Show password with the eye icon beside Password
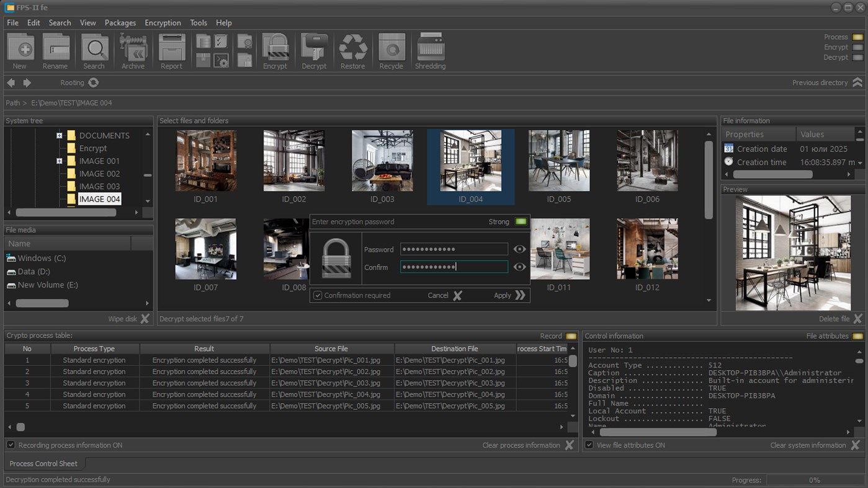Image resolution: width=868 pixels, height=488 pixels. (519, 249)
